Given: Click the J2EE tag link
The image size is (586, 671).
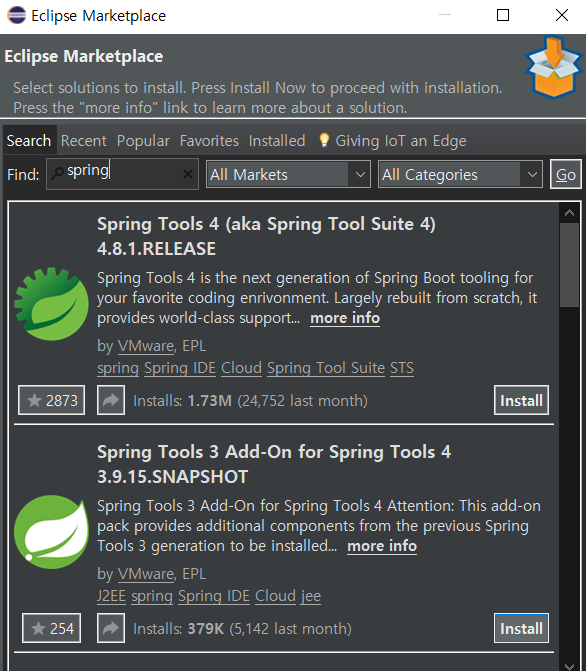Looking at the screenshot, I should point(111,596).
